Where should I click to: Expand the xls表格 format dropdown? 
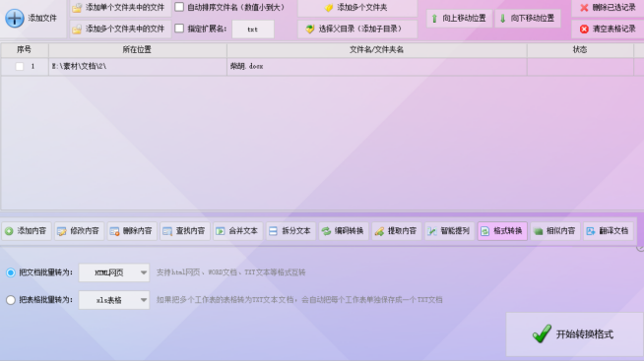pyautogui.click(x=114, y=300)
